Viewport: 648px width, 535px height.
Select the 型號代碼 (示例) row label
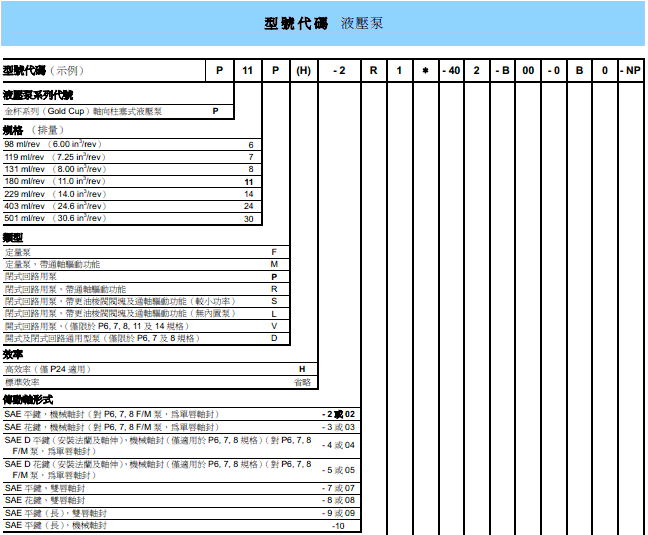(x=45, y=71)
